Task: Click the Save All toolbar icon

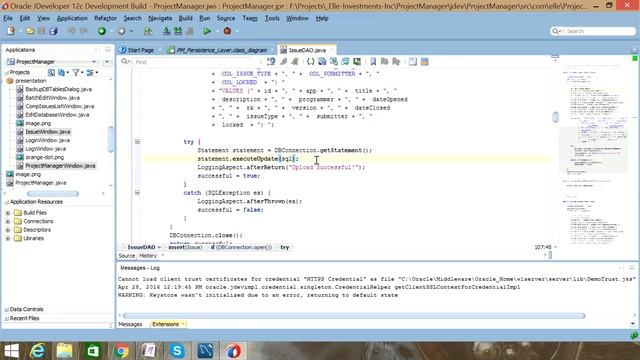Action: coord(53,31)
